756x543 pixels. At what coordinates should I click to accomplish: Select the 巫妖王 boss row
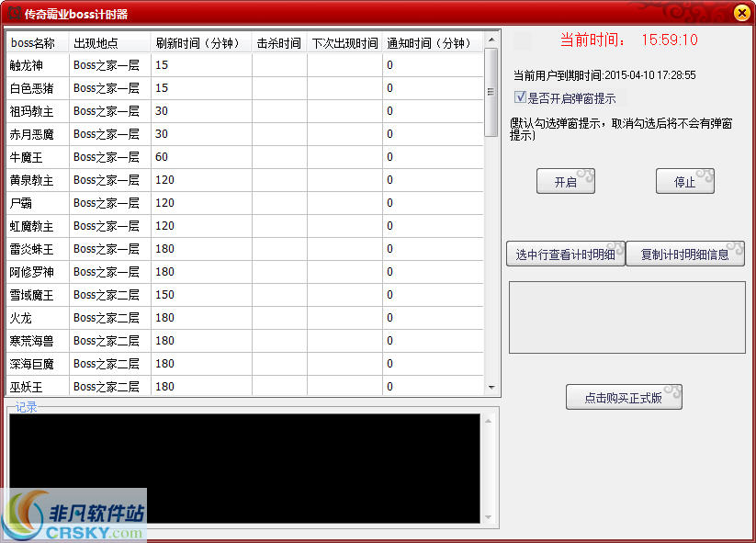245,386
